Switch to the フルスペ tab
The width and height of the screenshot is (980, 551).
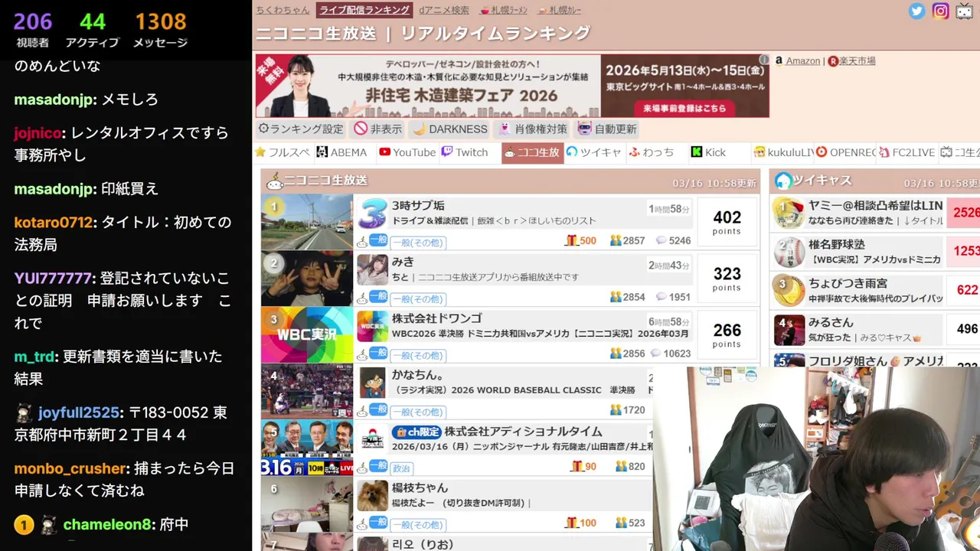283,152
